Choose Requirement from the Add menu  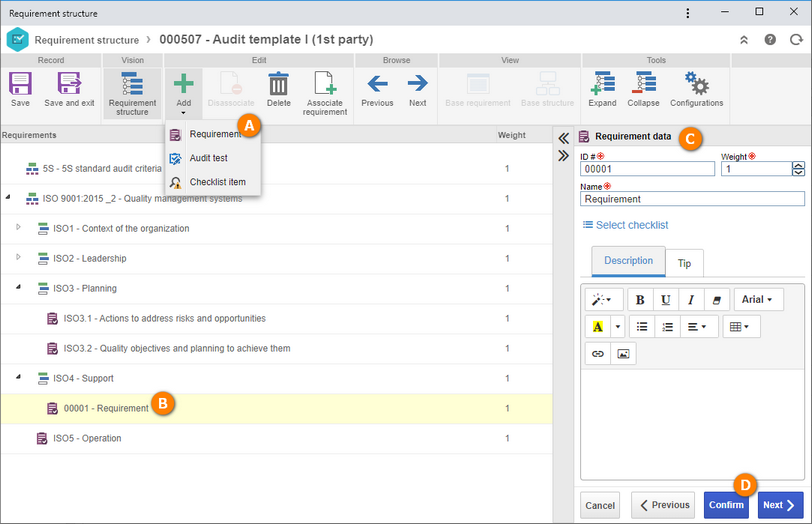point(213,135)
